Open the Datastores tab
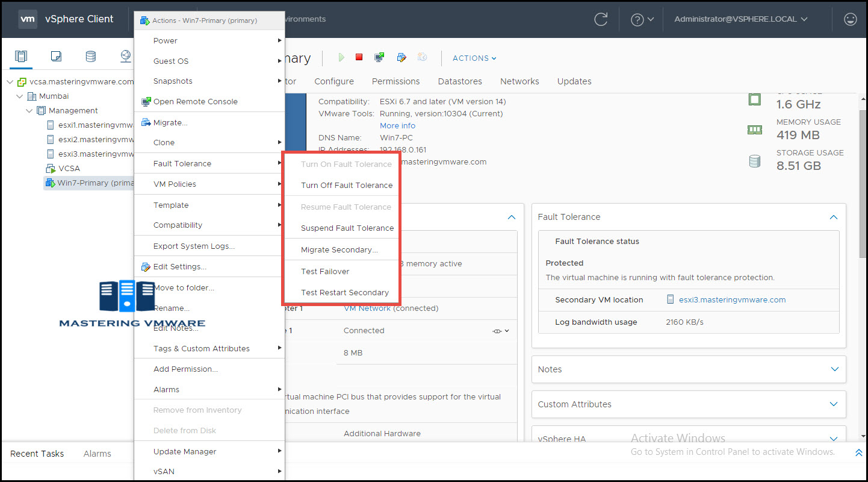Screen dimensions: 868x482 point(460,81)
